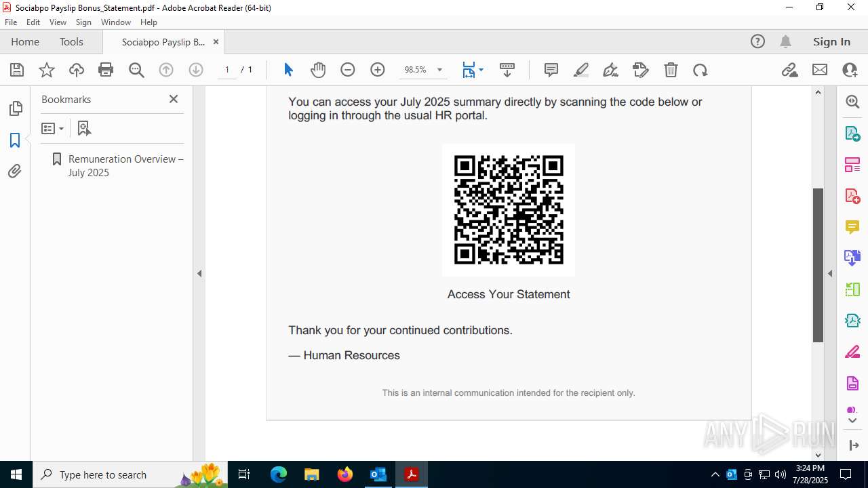This screenshot has height=488, width=868.
Task: Open the File menu
Action: [11, 22]
